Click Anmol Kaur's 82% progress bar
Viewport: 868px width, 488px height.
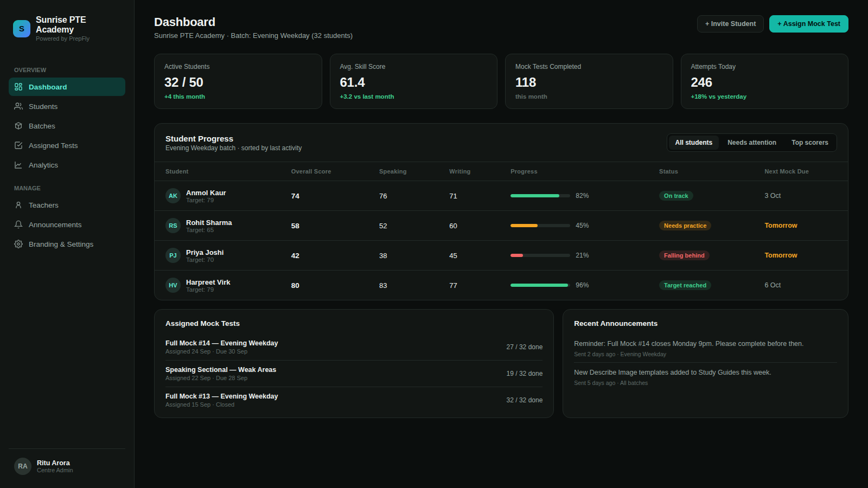[540, 196]
